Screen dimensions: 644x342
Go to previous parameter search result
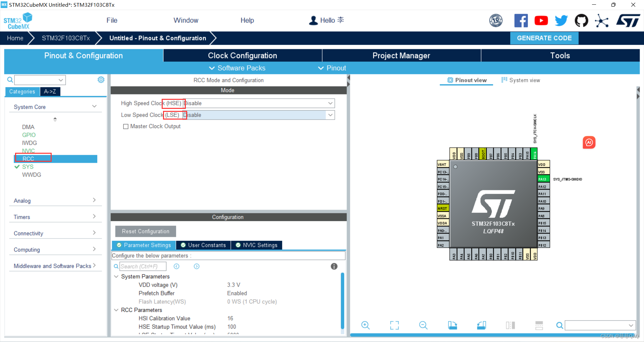coord(176,266)
